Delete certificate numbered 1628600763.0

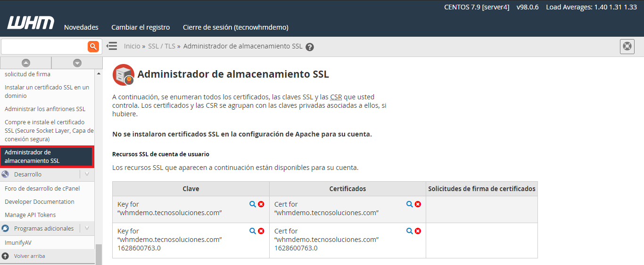418,231
